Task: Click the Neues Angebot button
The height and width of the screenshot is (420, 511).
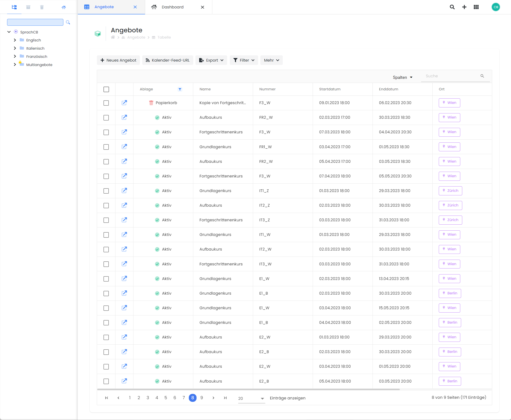Action: pyautogui.click(x=118, y=60)
